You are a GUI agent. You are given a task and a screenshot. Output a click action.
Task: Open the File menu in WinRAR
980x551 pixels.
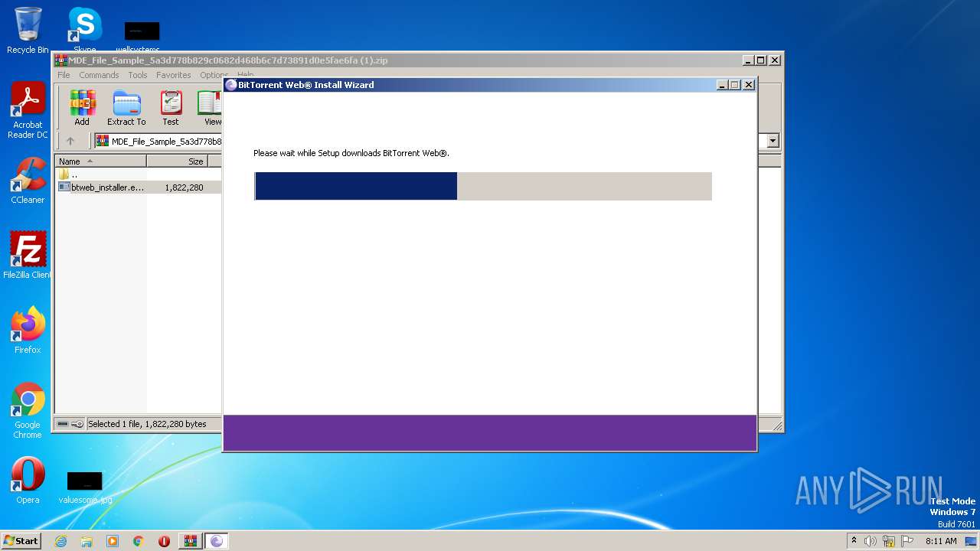(x=64, y=75)
